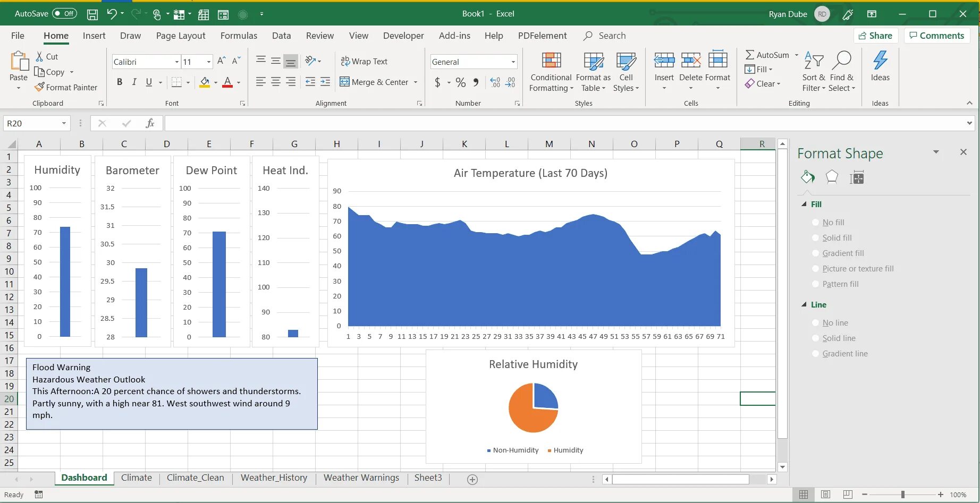Click the Font Color red swatch
Screen dimensions: 980x503
click(227, 82)
